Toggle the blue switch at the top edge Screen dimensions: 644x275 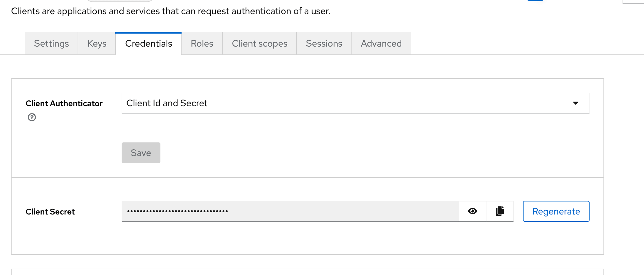click(x=536, y=1)
